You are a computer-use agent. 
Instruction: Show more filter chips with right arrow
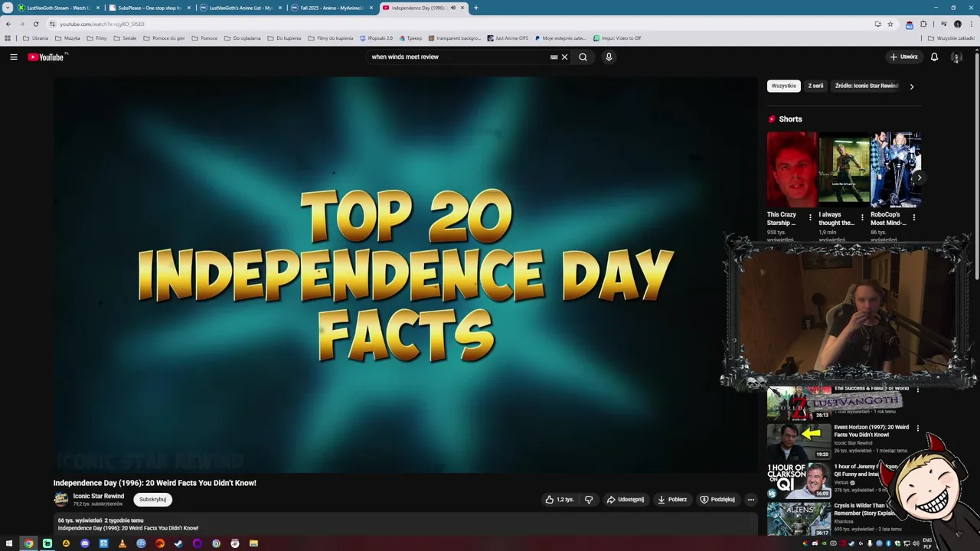911,86
